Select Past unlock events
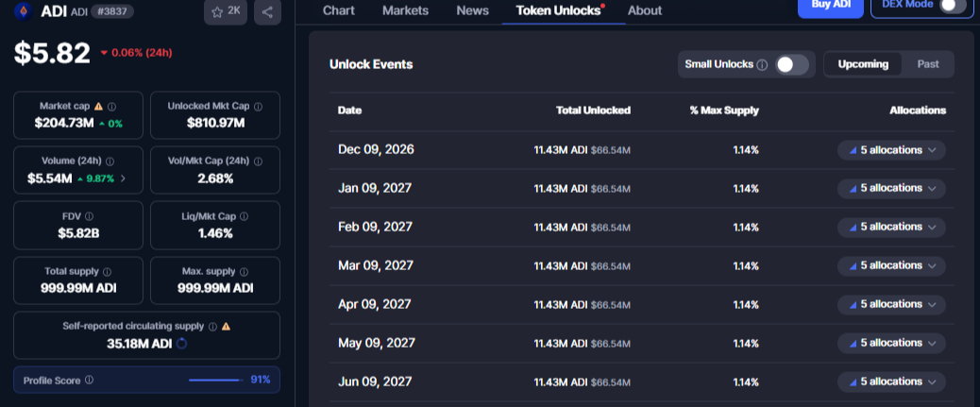Screen dimensions: 980x407 coord(928,64)
